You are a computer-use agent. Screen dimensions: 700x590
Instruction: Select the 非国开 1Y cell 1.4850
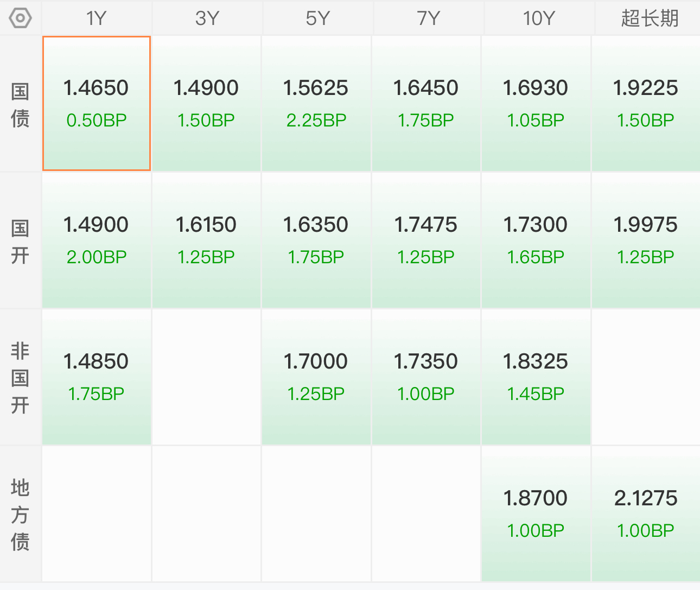(x=97, y=377)
